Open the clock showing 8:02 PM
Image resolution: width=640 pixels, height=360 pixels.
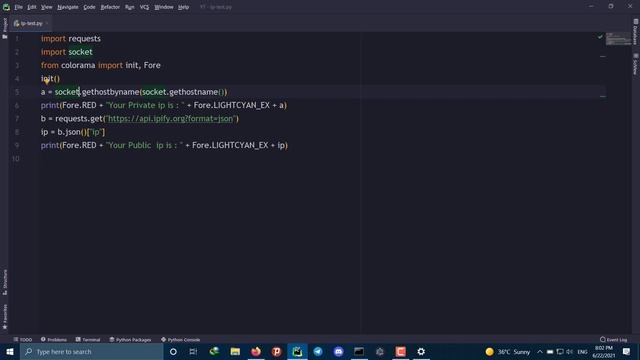(x=603, y=351)
